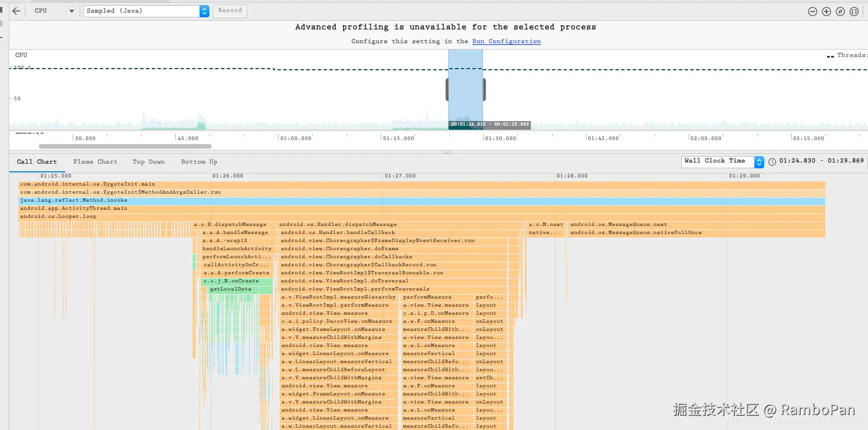Screen dimensions: 868x430
Task: Select the c.a.i.p.D.onMeasure bar
Action: point(437,314)
